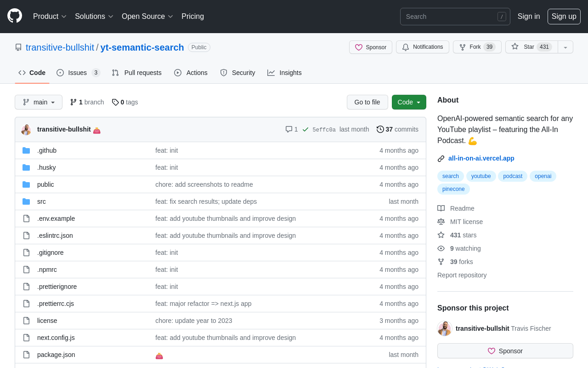
Task: Open the Pull requests tab
Action: (x=137, y=73)
